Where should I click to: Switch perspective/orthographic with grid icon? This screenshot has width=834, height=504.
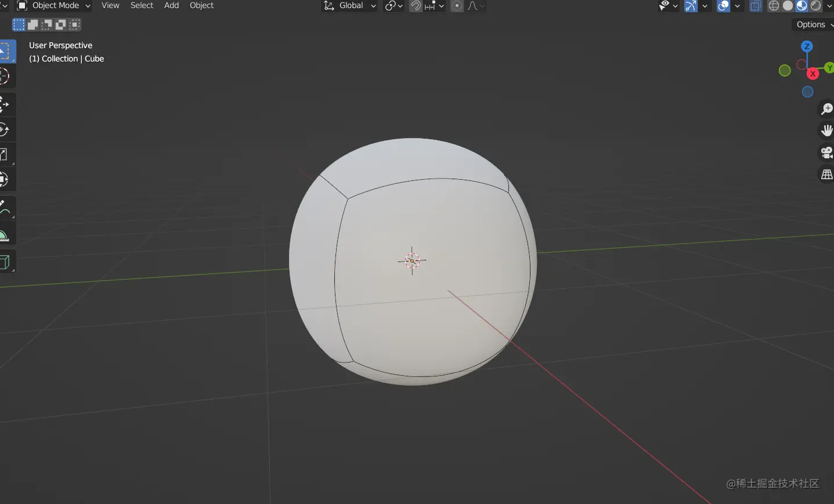(826, 175)
